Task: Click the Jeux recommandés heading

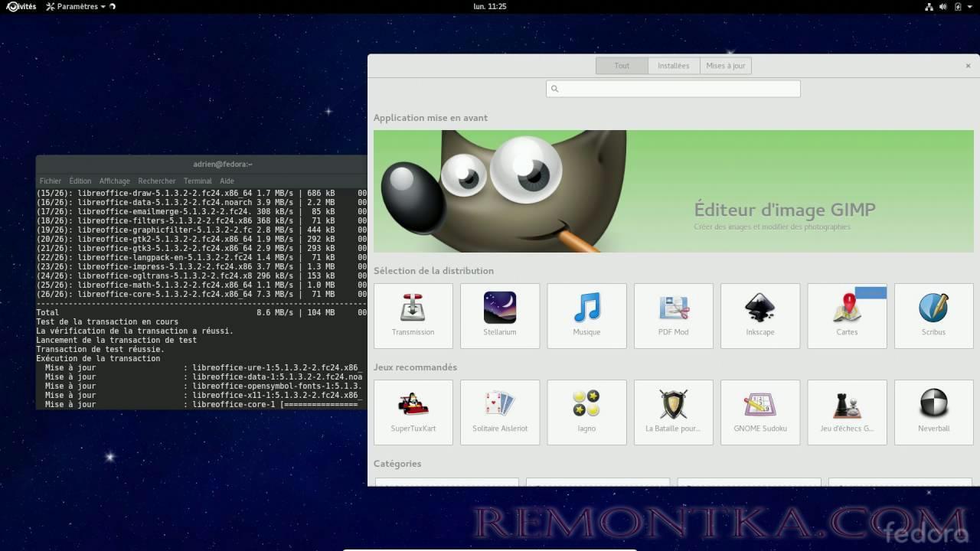Action: tap(415, 367)
